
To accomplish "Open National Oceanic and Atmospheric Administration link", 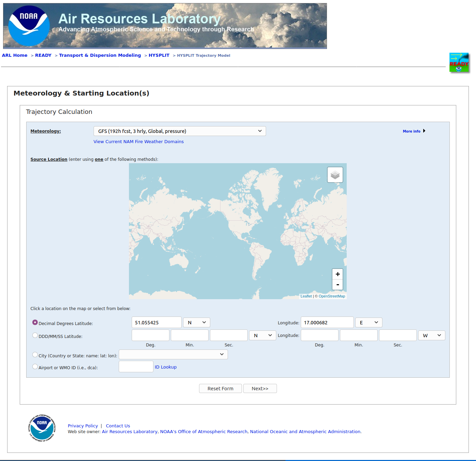I will [x=306, y=431].
